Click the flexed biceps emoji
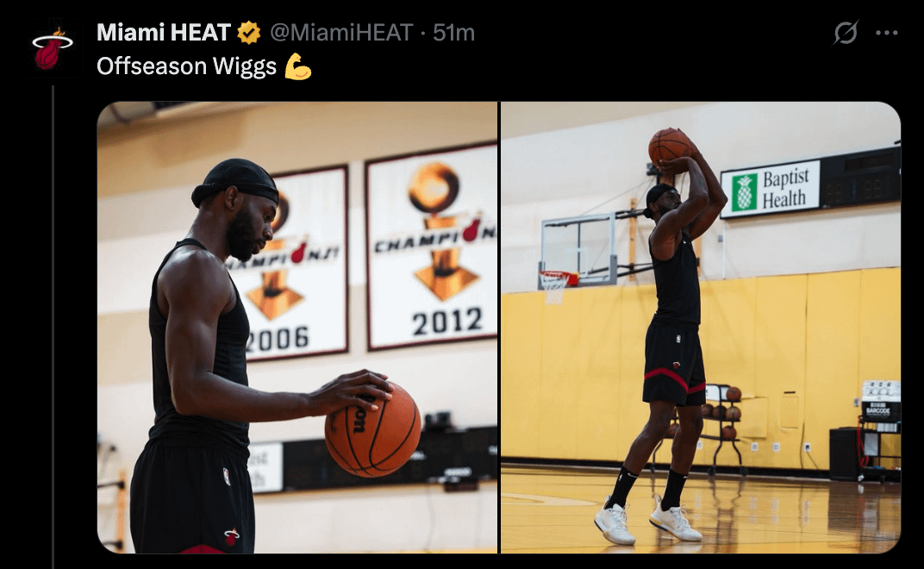 (297, 66)
